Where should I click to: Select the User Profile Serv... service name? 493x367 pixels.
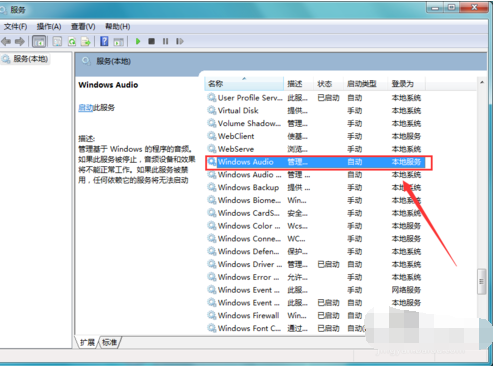(250, 98)
